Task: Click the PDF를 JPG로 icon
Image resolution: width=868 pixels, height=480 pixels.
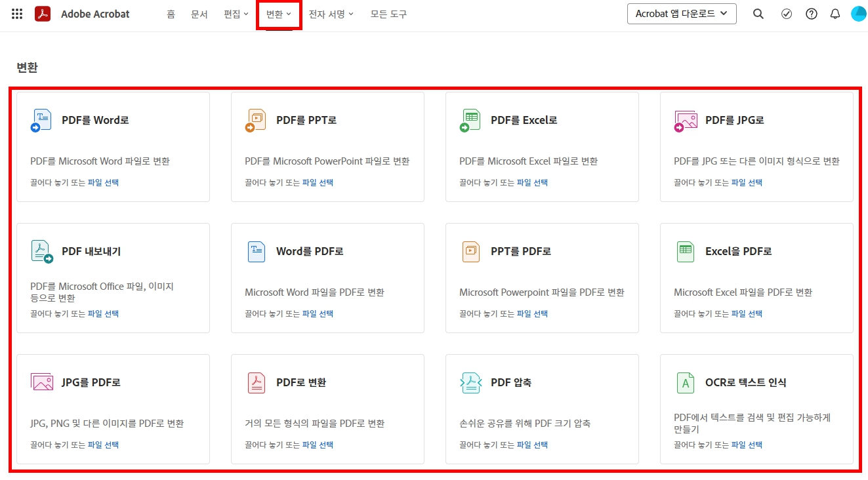Action: tap(685, 121)
